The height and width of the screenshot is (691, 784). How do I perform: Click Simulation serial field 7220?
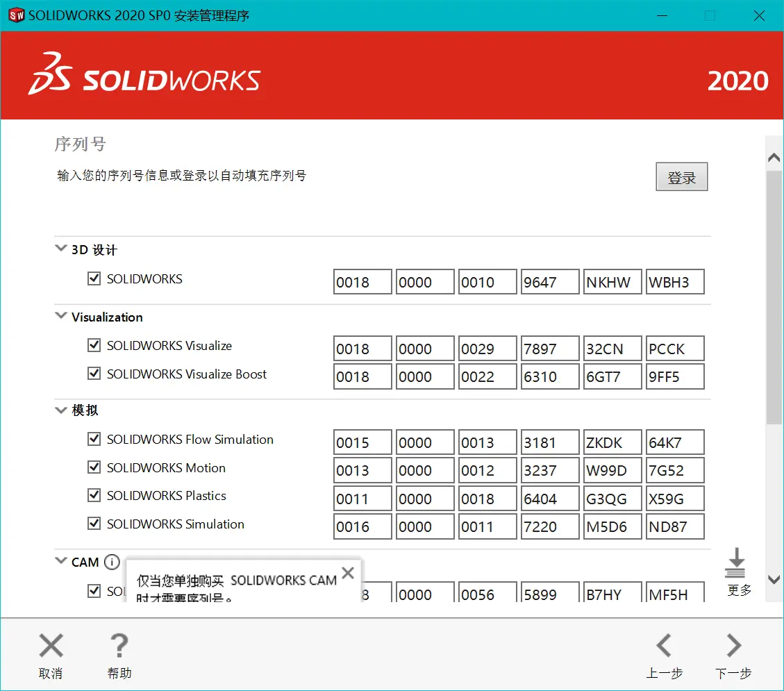coord(550,526)
